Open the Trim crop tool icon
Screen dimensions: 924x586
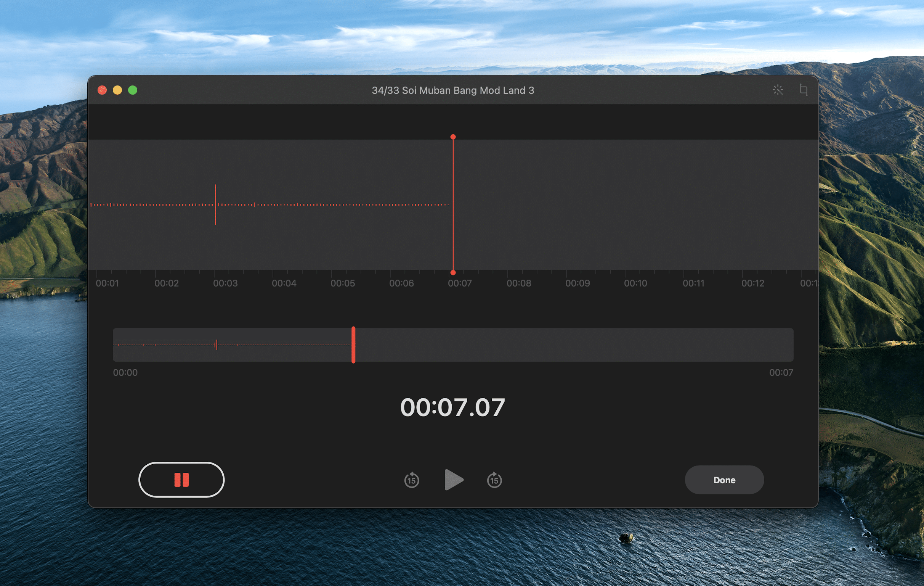tap(803, 90)
